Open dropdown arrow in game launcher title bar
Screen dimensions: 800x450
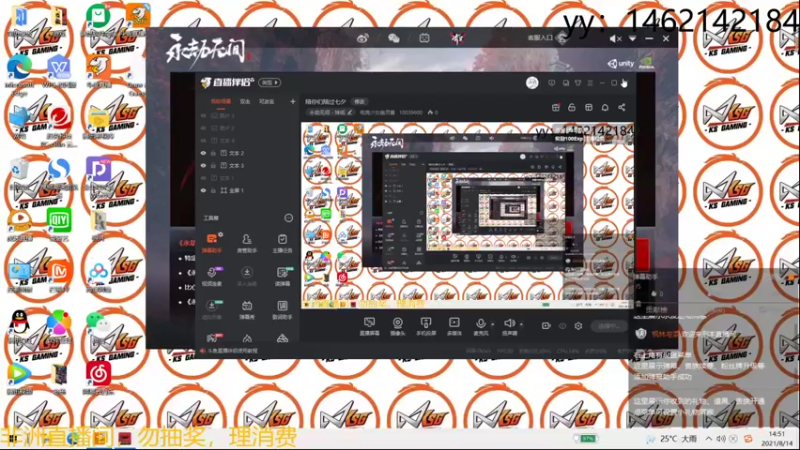pyautogui.click(x=632, y=39)
